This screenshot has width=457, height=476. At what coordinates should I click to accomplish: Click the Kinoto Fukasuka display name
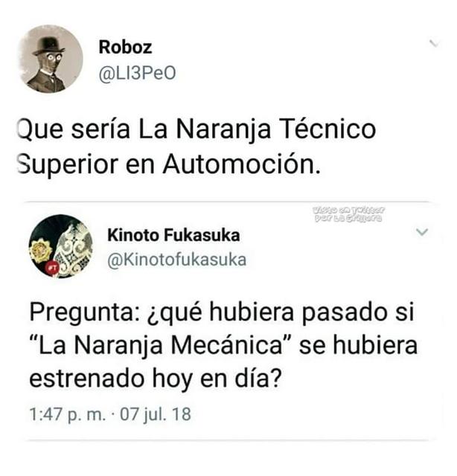[x=173, y=235]
